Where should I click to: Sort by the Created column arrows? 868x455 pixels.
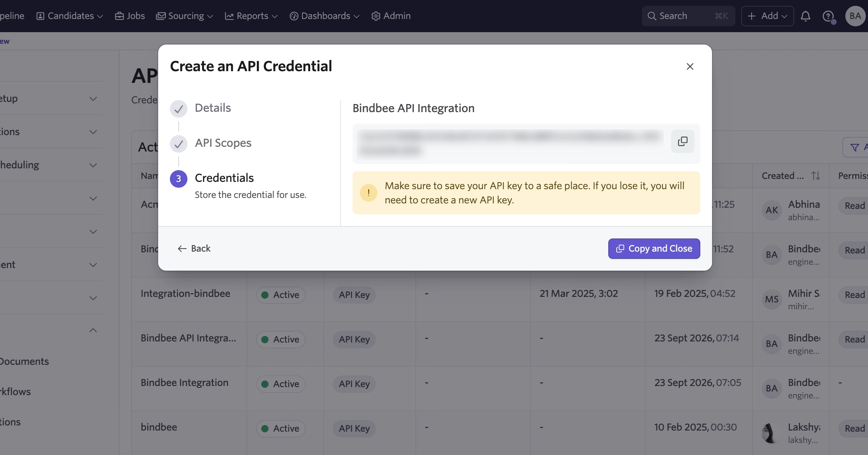tap(815, 176)
